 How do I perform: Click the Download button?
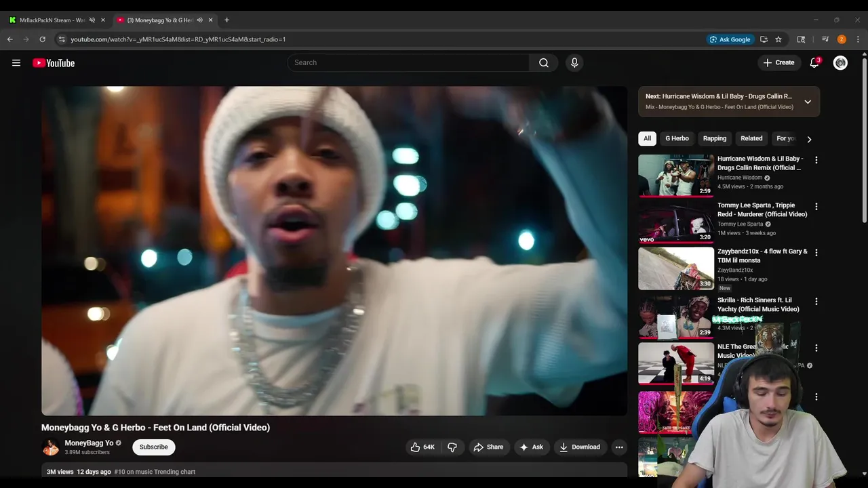[580, 447]
